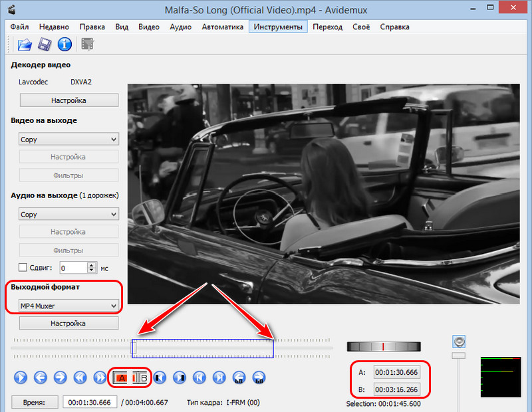The image size is (532, 412).
Task: Click the Selection duration text
Action: [x=384, y=404]
